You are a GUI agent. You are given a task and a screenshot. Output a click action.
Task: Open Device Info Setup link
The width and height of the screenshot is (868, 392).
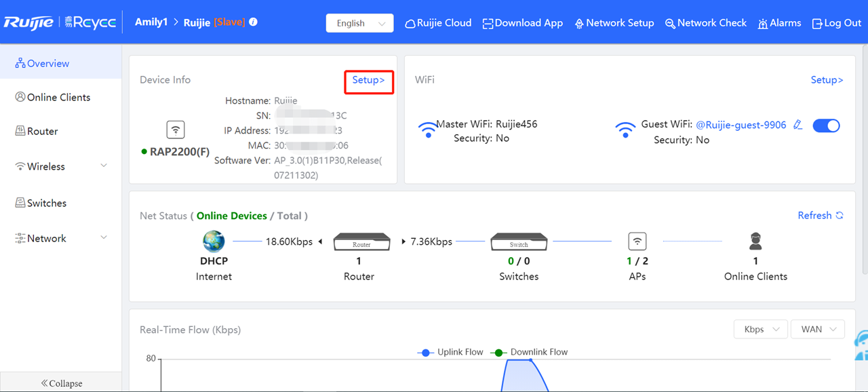[368, 80]
